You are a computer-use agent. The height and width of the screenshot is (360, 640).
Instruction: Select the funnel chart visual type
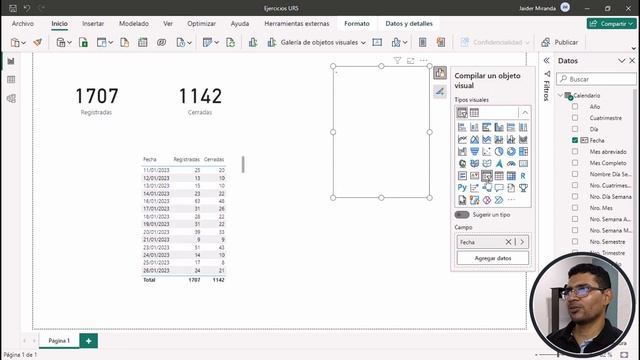[474, 152]
